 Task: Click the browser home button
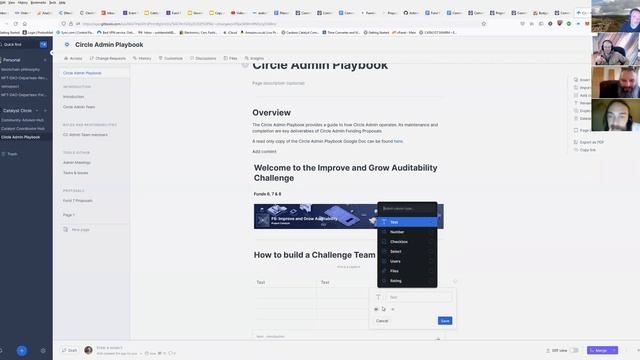(25, 24)
